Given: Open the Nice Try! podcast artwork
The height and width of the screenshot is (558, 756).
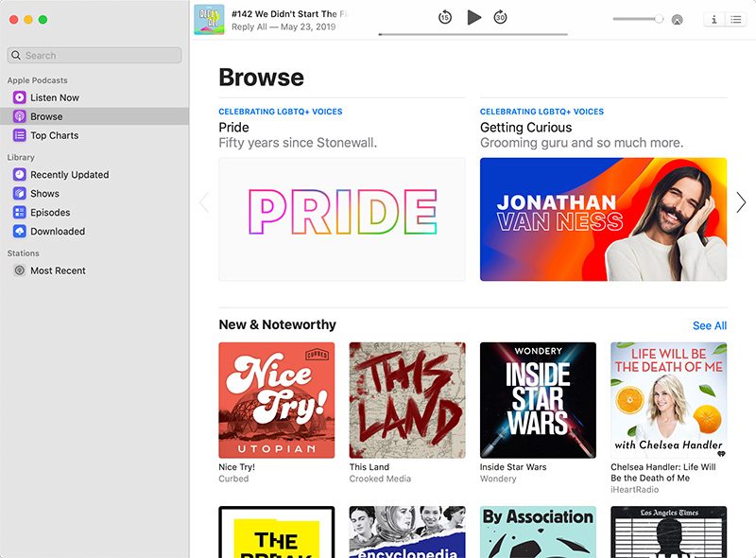Looking at the screenshot, I should (277, 400).
